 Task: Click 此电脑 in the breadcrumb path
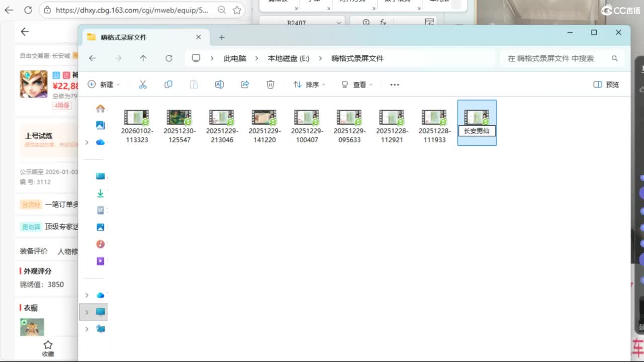pyautogui.click(x=235, y=58)
